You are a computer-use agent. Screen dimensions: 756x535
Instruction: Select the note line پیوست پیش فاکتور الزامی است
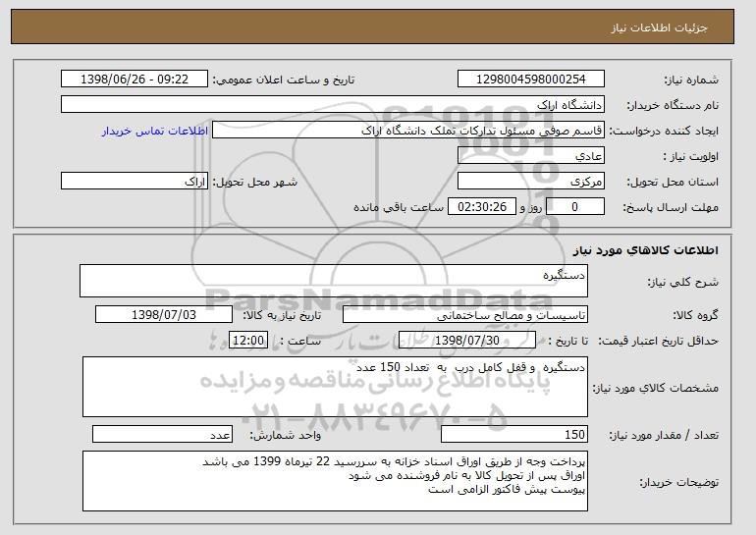(x=507, y=490)
